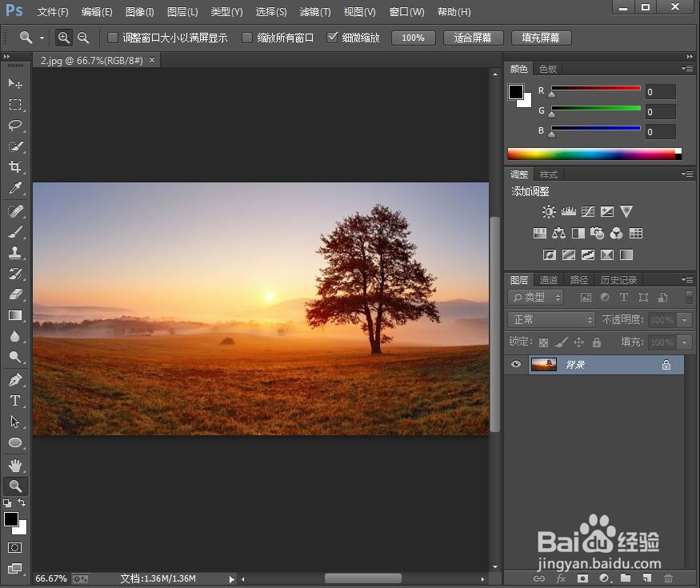
Task: Click the 背景 layer thumbnail
Action: 543,364
